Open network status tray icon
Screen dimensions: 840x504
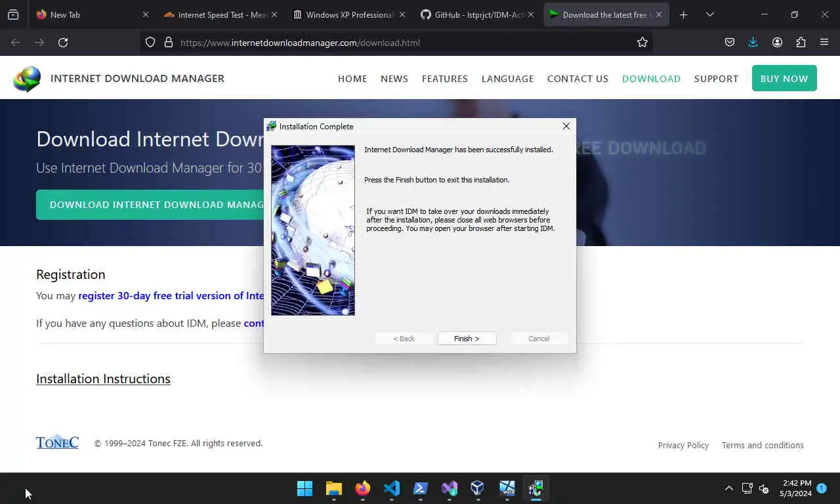[747, 488]
